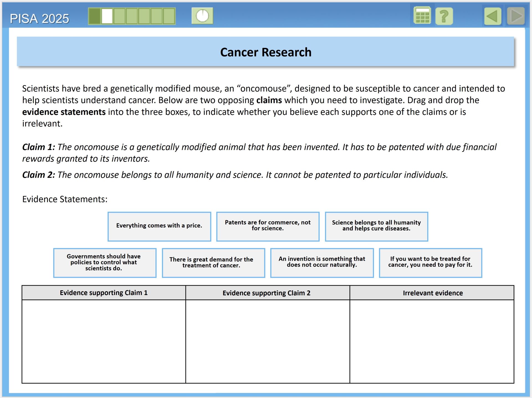This screenshot has width=532, height=398.
Task: Select the 'Evidence supporting Claim 2' column header
Action: [267, 293]
